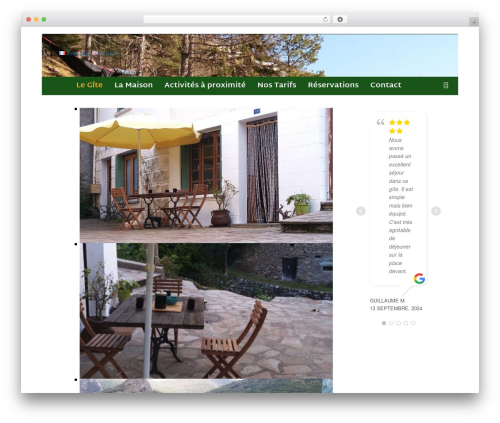This screenshot has height=423, width=500.
Task: View the Nos Tarifs page
Action: [x=277, y=85]
